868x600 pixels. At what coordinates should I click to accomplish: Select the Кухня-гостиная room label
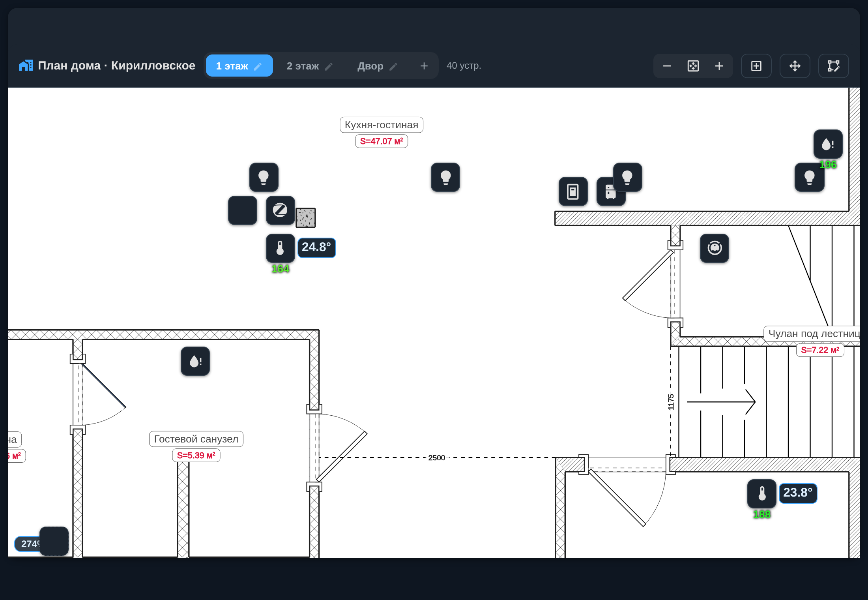[x=381, y=125]
